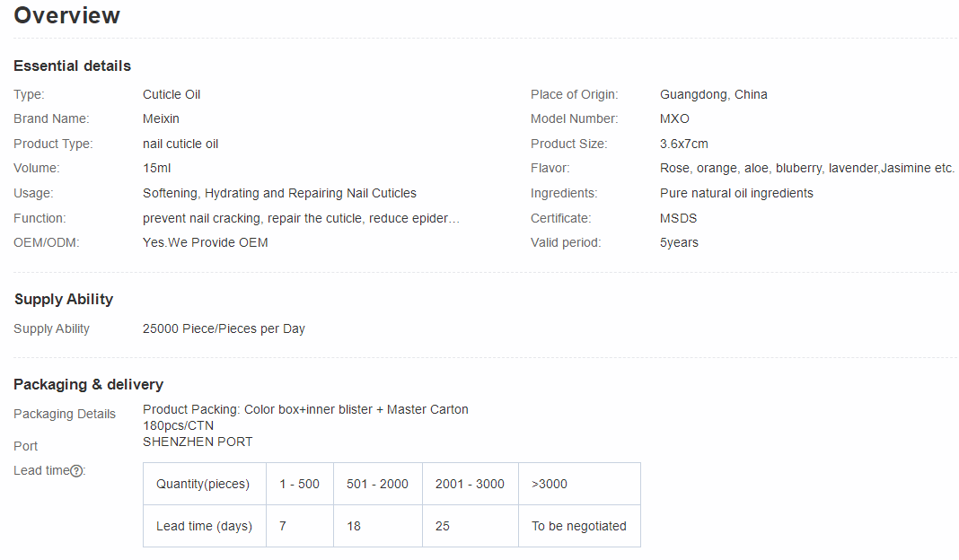Click the To be negotiated cell

(x=579, y=526)
